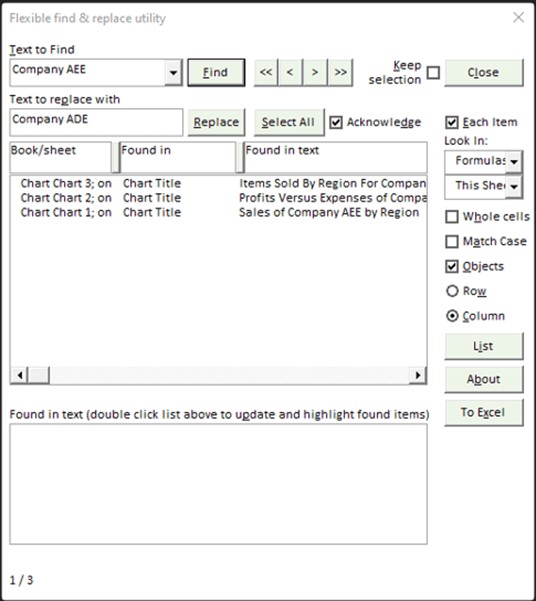Go to next result with > button
This screenshot has width=536, height=601.
[x=315, y=72]
